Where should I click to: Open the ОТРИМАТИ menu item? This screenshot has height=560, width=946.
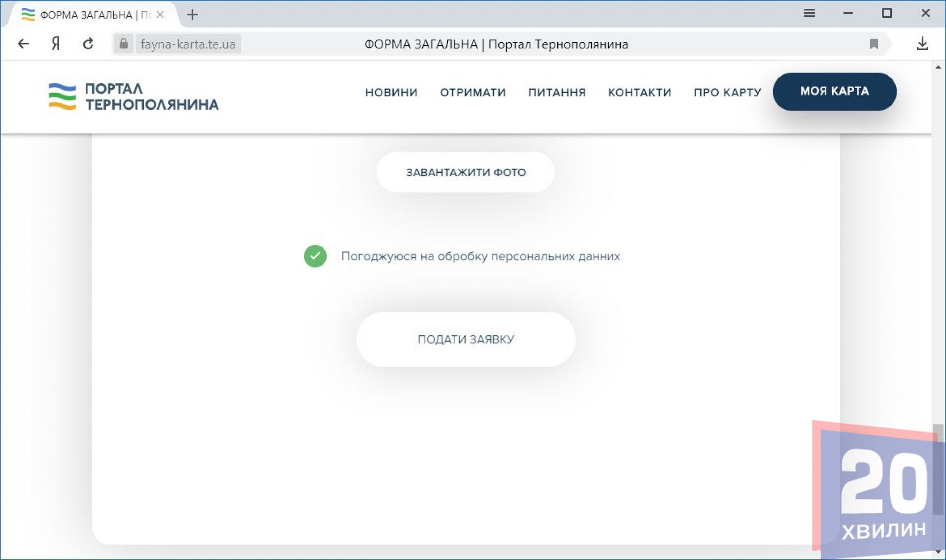473,92
